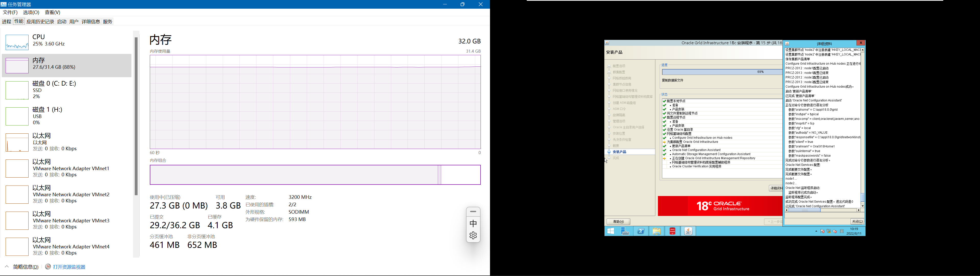This screenshot has width=980, height=276.
Task: Open File Explorer from VM taskbar
Action: [657, 231]
